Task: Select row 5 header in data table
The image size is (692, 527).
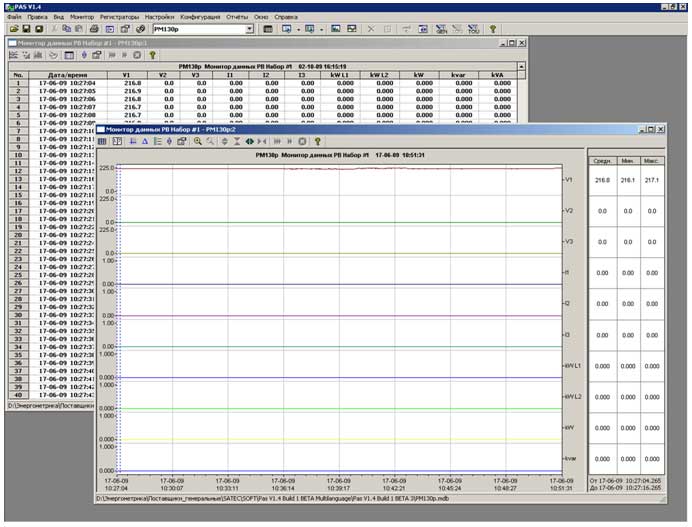Action: (19, 115)
